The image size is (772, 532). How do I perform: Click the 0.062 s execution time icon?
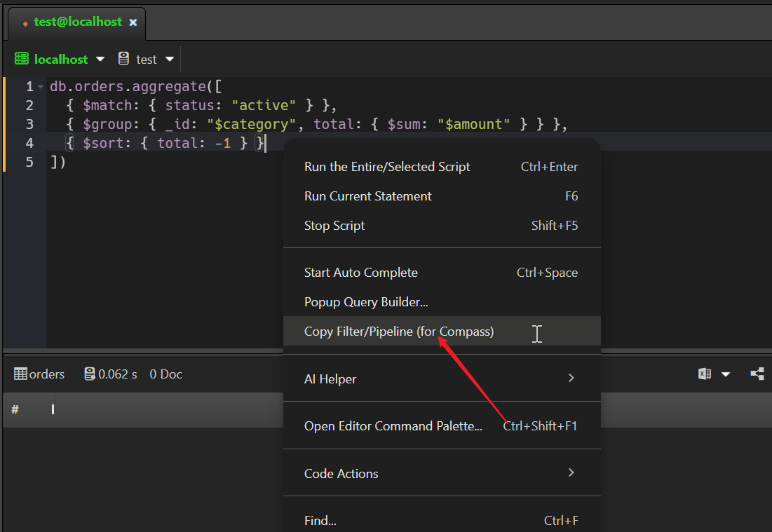[x=90, y=374]
